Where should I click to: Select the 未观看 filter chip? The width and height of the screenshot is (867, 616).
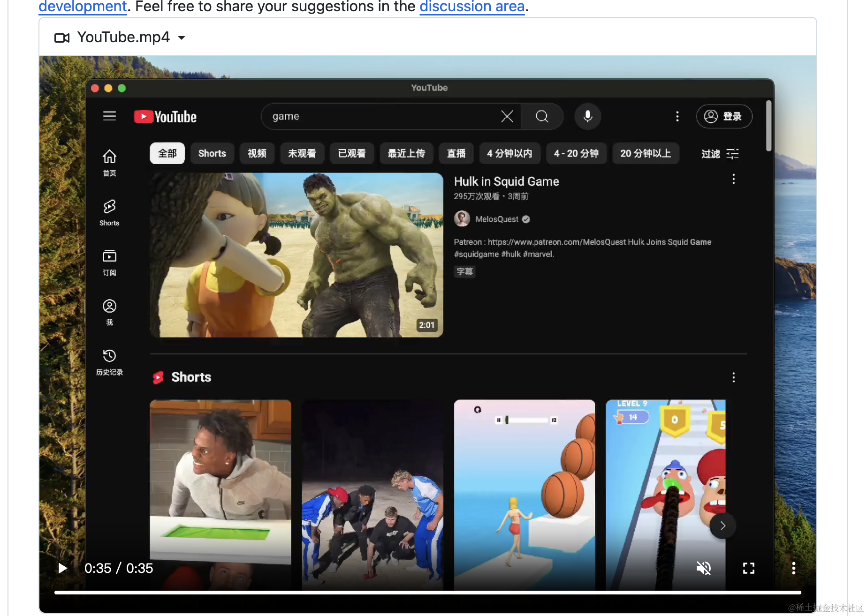(302, 153)
